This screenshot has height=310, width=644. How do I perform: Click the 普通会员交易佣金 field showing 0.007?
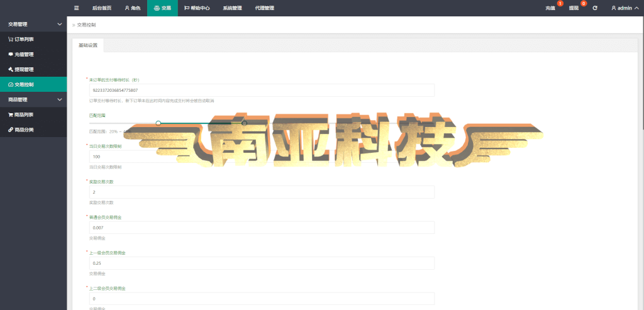(x=262, y=228)
